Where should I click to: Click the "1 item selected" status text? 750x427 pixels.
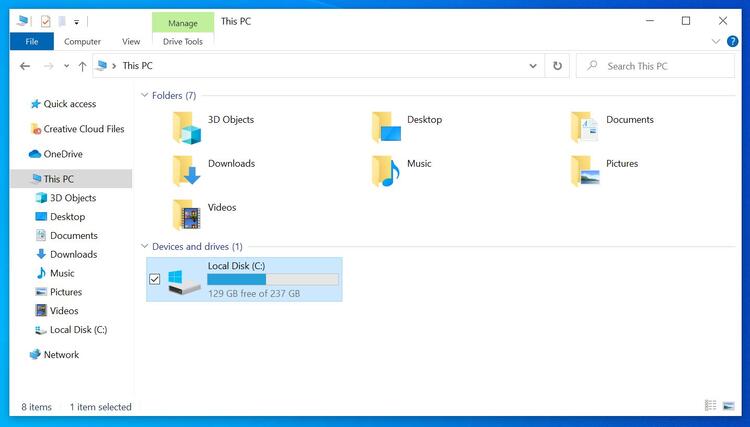pyautogui.click(x=100, y=407)
